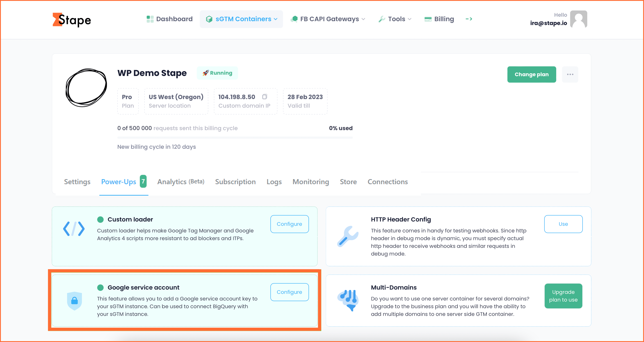Click the green arrow logout icon
644x342 pixels.
469,19
